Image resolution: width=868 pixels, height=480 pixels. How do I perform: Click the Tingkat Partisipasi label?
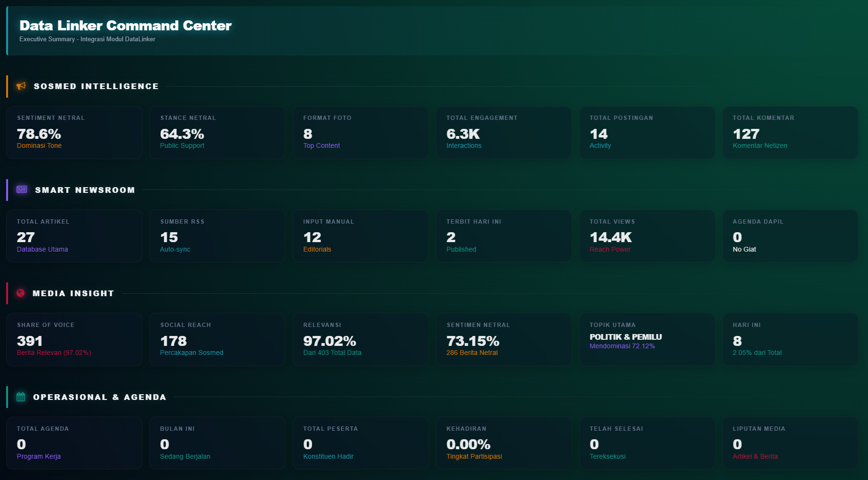pos(474,457)
